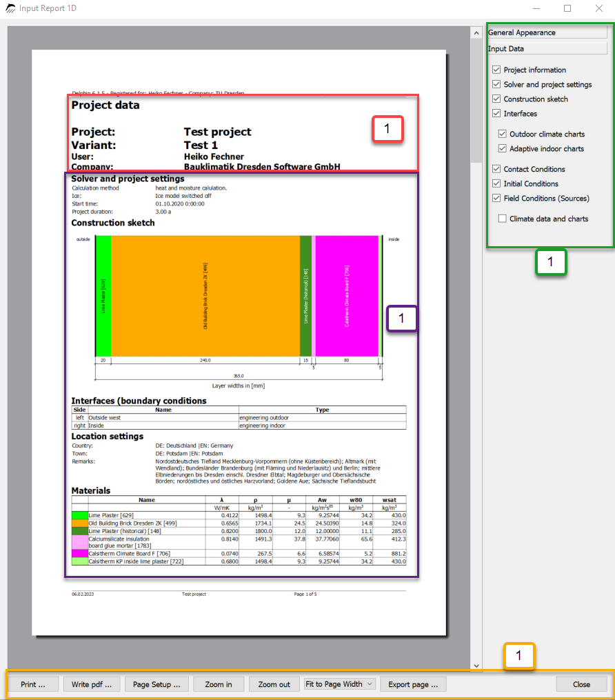Screen dimensions: 615x700
Task: Click the orange Old Building Brick swatch
Action: [x=80, y=523]
